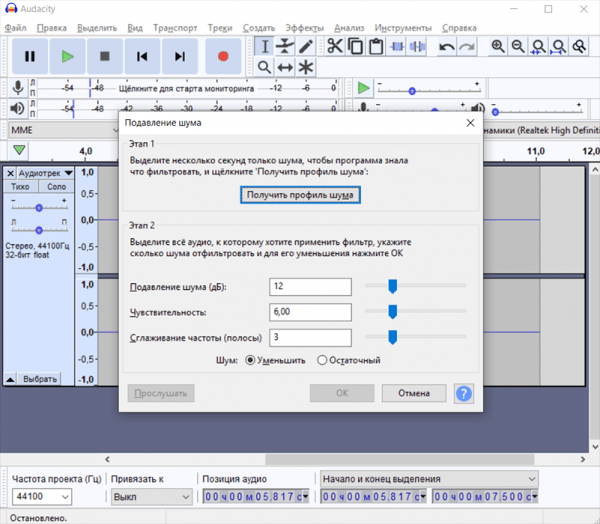Click 'Получить профиль шума' button
600x524 pixels.
[x=300, y=195]
